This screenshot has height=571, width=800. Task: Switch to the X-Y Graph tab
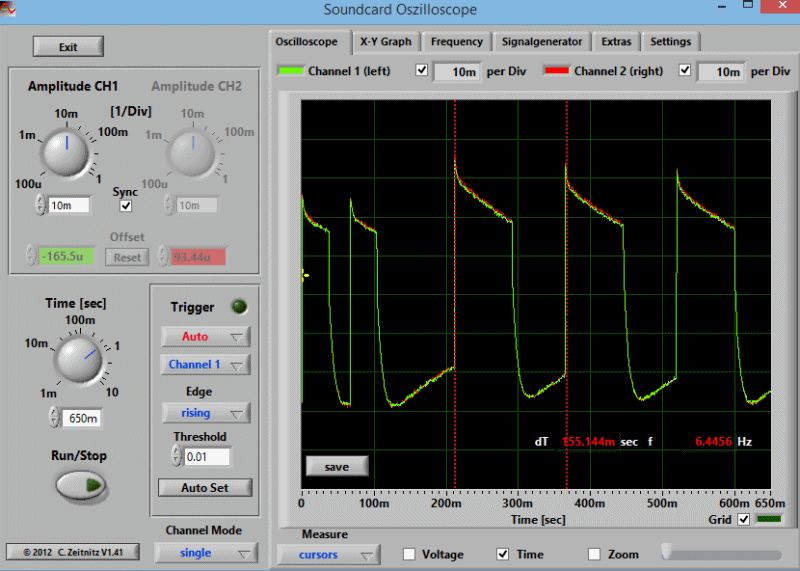click(386, 42)
